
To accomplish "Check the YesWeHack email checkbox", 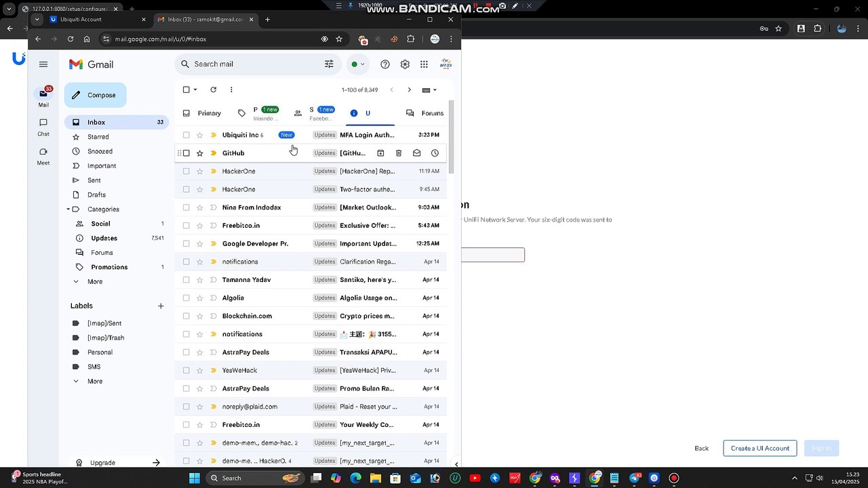I will pos(186,370).
